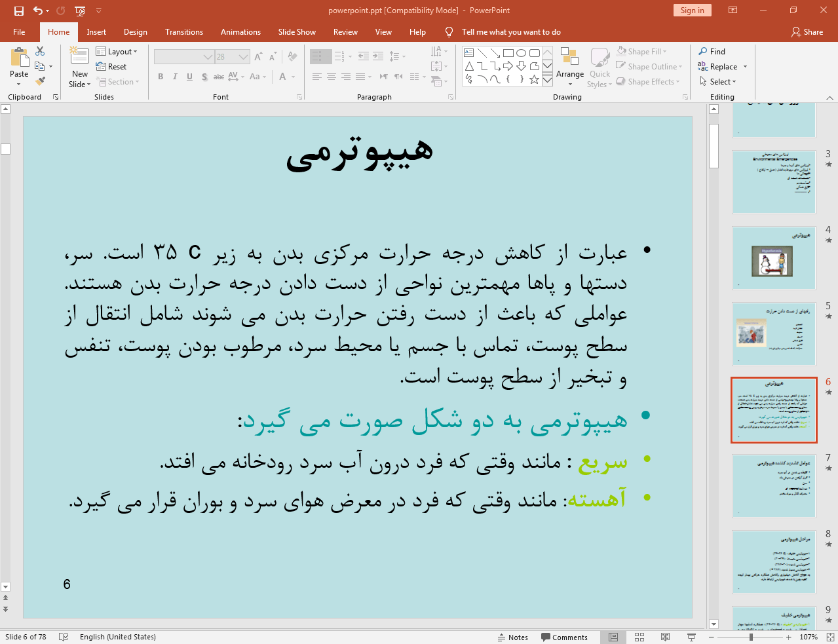Select the Text Shadow icon
Viewport: 838px width, 644px height.
click(x=204, y=77)
